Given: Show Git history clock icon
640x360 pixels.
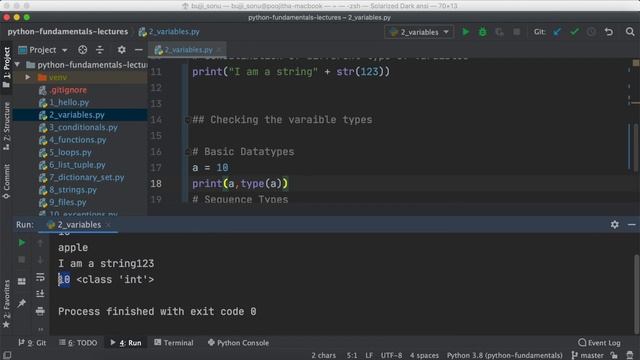Looking at the screenshot, I should (x=591, y=32).
